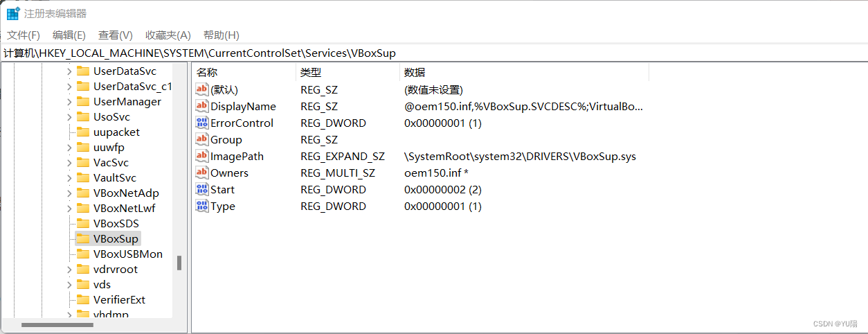Expand the UserDataSvc_c1 tree node
868x334 pixels.
(x=69, y=87)
